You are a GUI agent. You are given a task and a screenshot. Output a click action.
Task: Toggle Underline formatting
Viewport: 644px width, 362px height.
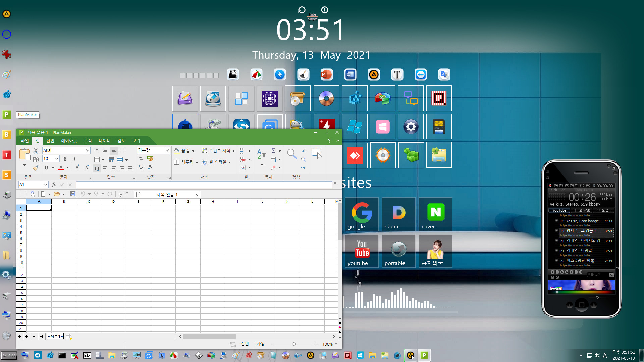pos(46,168)
